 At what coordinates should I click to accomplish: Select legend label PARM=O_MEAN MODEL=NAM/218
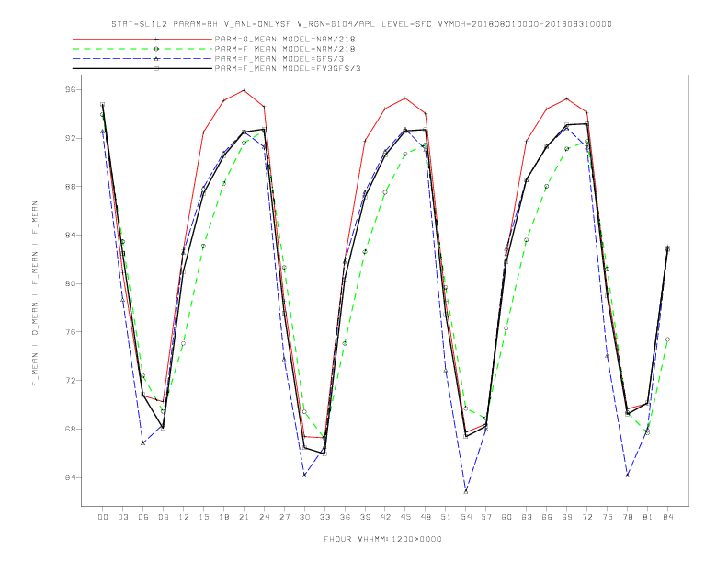coord(285,39)
